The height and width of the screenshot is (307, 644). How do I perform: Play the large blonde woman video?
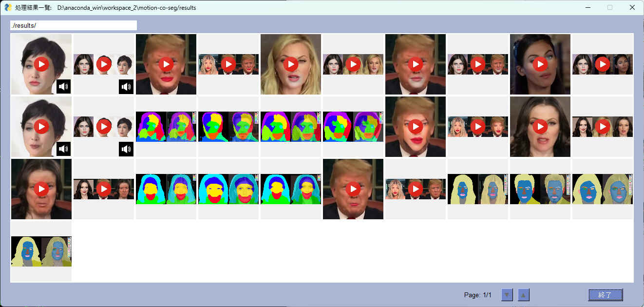point(290,64)
